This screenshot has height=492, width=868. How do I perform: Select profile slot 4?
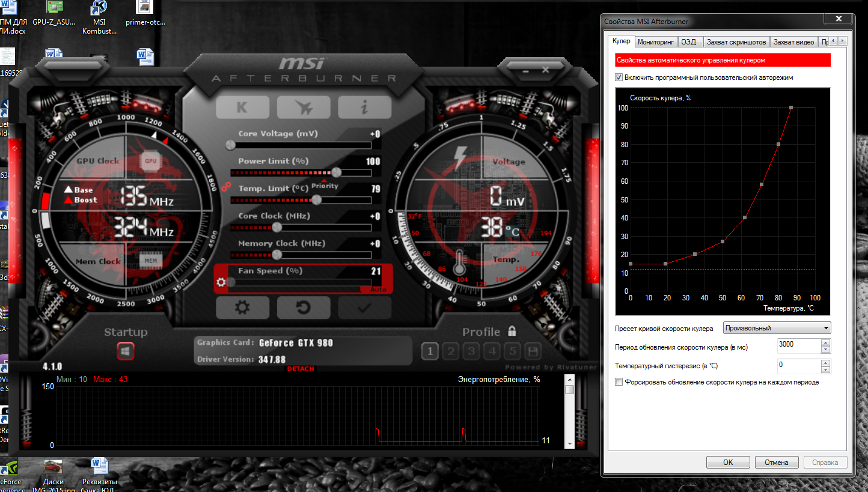point(492,351)
